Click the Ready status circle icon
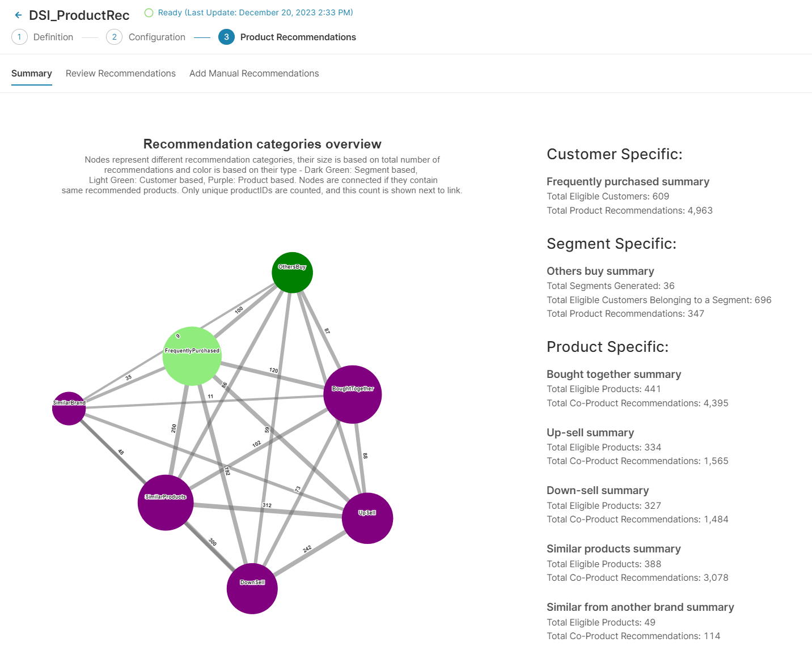 coord(149,12)
